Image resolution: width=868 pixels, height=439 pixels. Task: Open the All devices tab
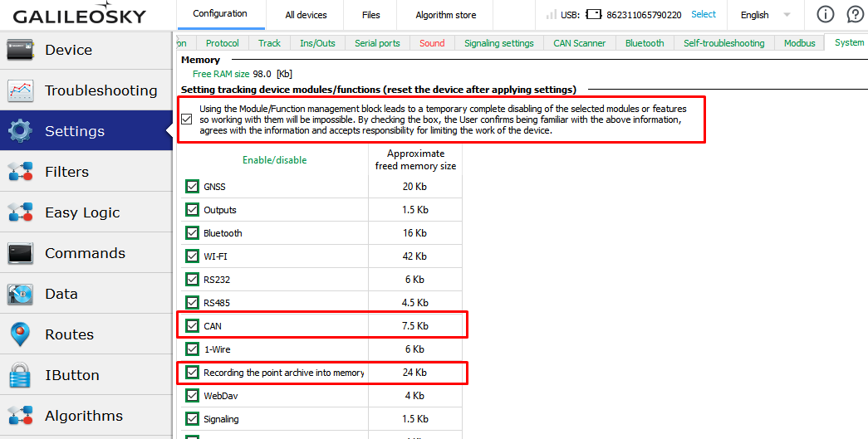click(x=306, y=15)
